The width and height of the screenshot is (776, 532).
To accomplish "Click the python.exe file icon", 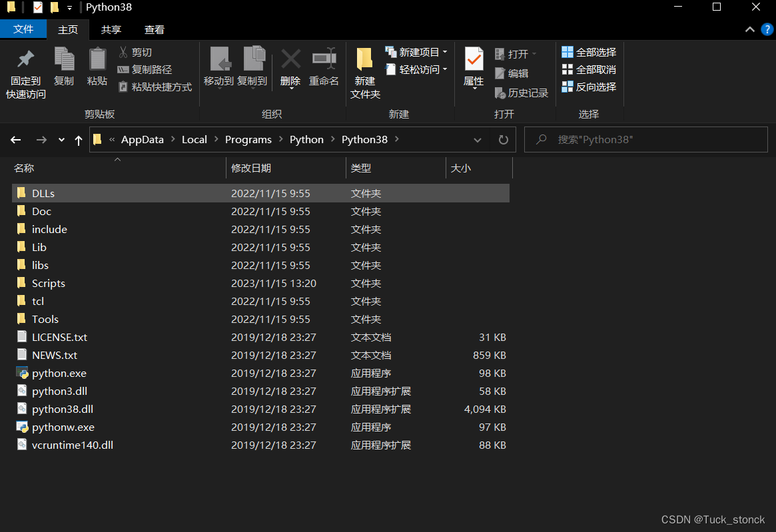I will click(x=22, y=373).
